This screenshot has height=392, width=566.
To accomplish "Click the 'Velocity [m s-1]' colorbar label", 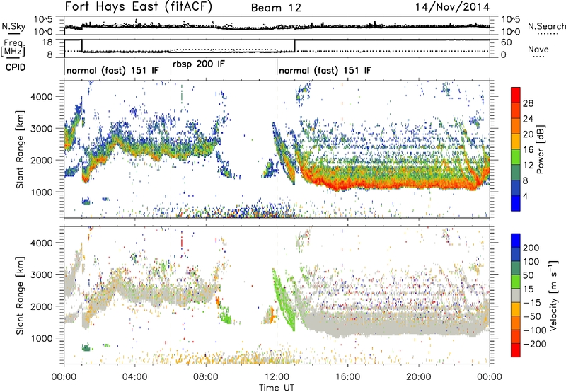I will pos(553,295).
